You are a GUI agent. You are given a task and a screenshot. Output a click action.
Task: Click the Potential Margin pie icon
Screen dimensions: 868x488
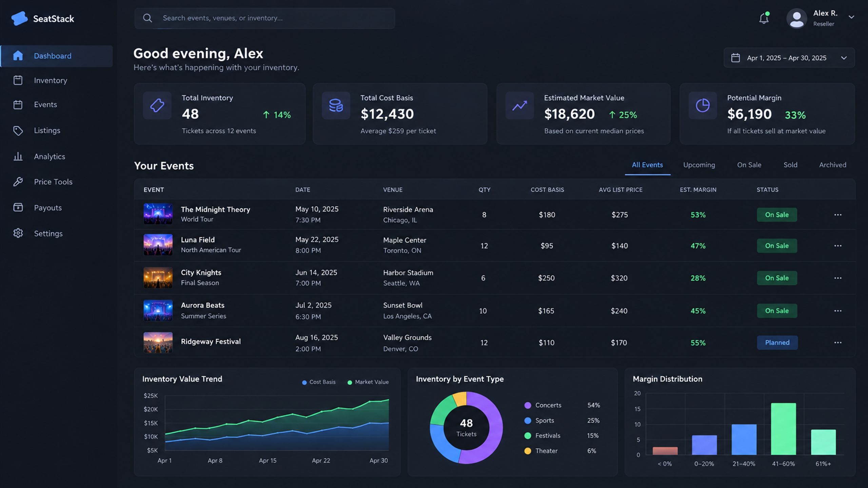coord(703,105)
